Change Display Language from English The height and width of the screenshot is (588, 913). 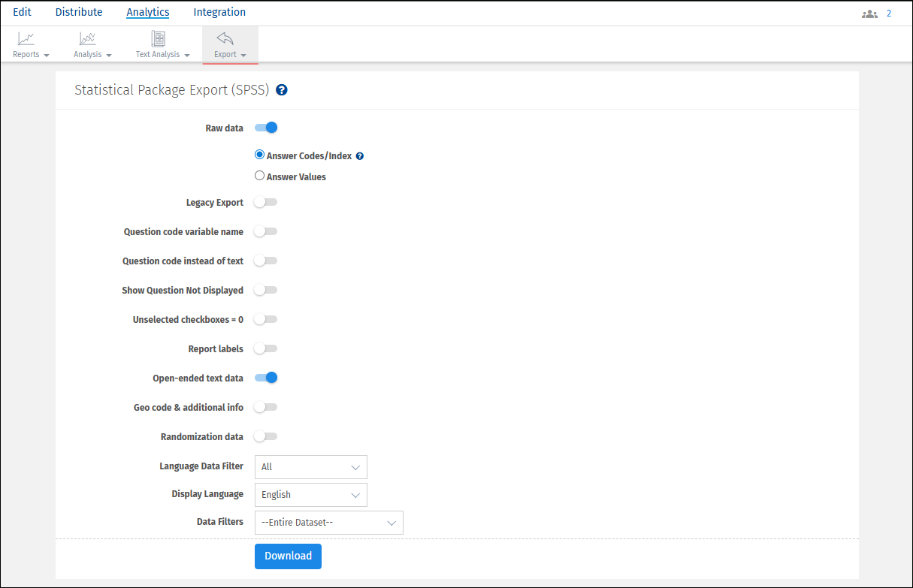310,494
